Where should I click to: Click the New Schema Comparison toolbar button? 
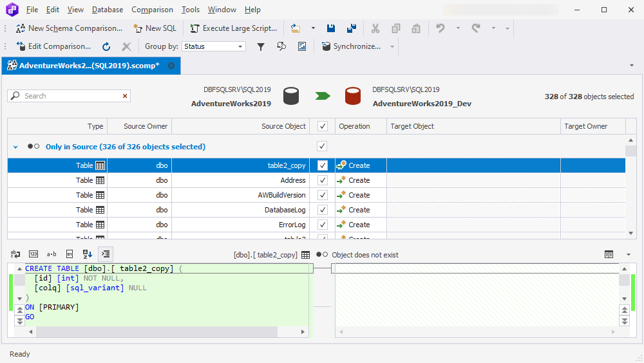coord(69,28)
